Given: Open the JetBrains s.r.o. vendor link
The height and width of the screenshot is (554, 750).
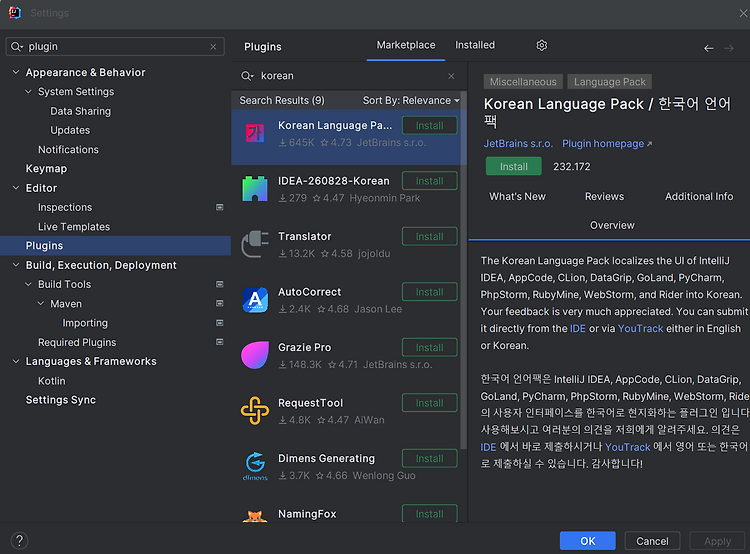Looking at the screenshot, I should pyautogui.click(x=518, y=144).
